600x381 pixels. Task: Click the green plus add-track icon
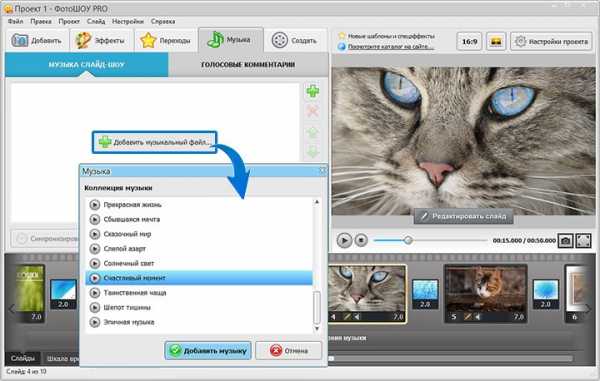[x=313, y=91]
